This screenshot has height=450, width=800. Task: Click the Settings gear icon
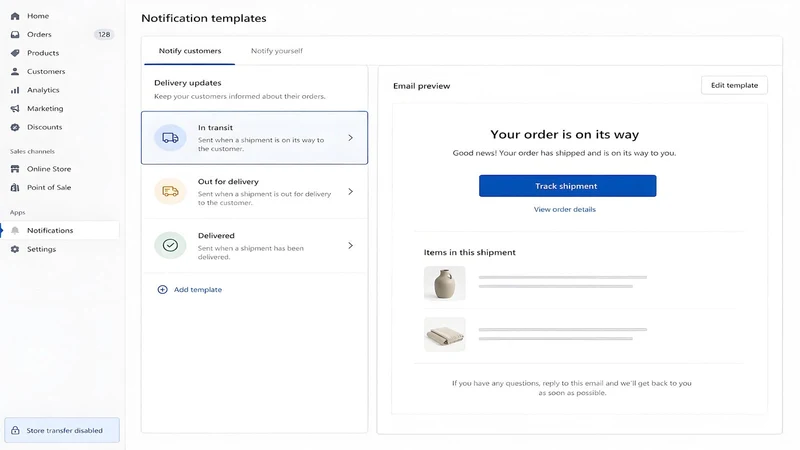pos(15,249)
